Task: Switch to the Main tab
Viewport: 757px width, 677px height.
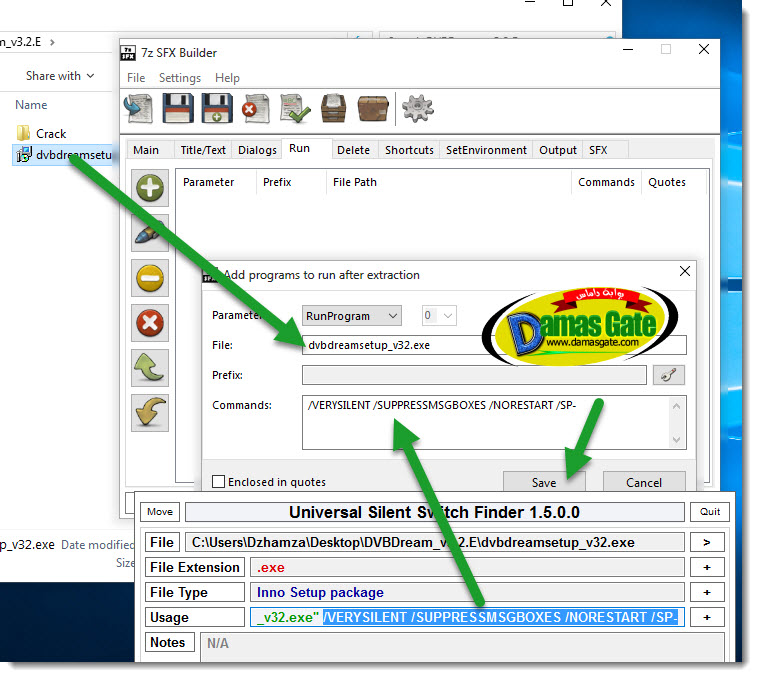Action: 146,150
